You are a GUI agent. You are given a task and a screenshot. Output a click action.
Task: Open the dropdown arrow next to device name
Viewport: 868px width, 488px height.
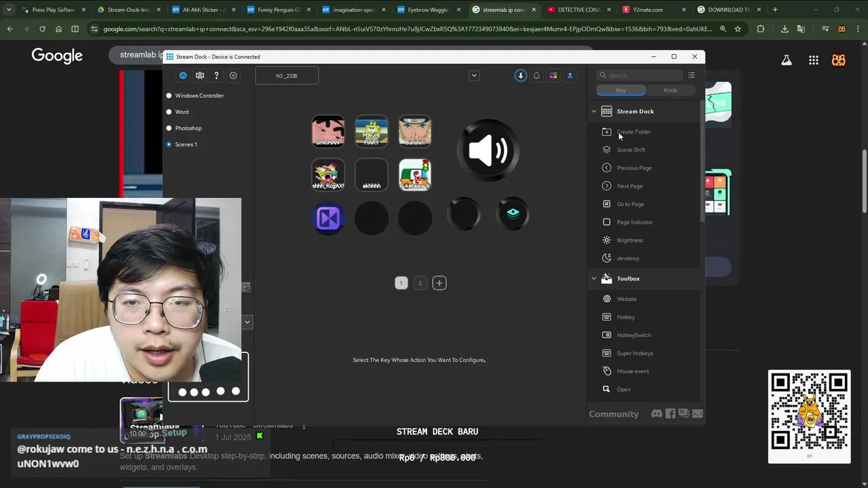click(x=474, y=75)
